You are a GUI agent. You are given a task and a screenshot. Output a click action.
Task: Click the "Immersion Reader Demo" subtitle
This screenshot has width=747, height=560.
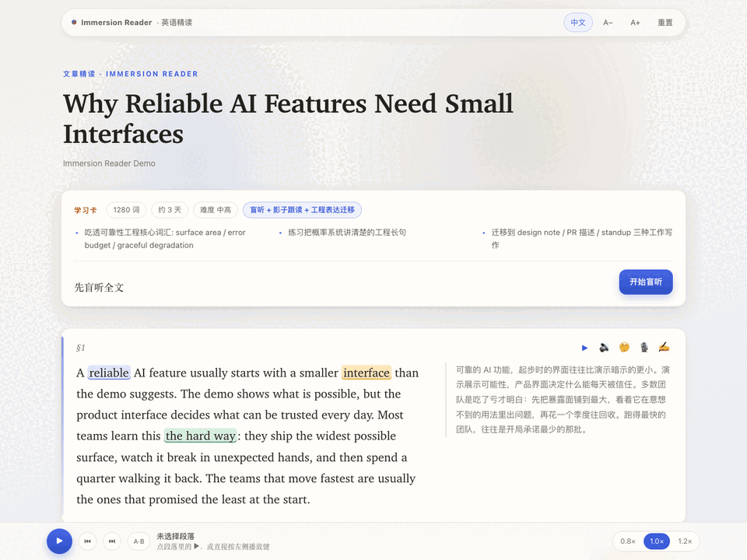click(x=109, y=163)
